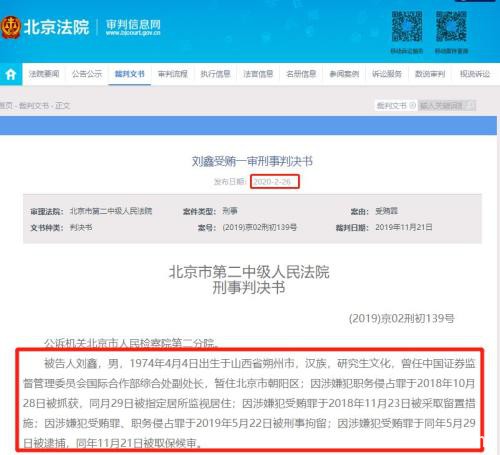Image resolution: width=500 pixels, height=455 pixels.
Task: Click the judgment date 2019年11月21日
Action: tap(404, 227)
